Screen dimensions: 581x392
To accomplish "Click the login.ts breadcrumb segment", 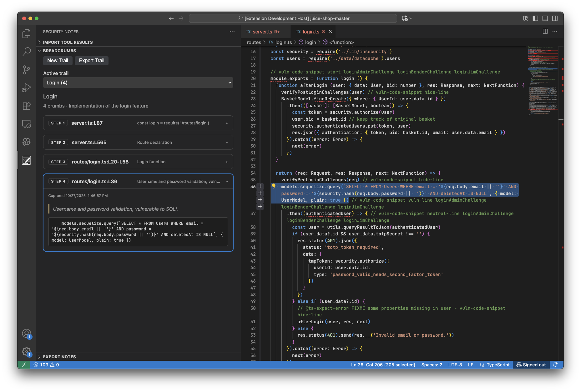I will click(283, 42).
